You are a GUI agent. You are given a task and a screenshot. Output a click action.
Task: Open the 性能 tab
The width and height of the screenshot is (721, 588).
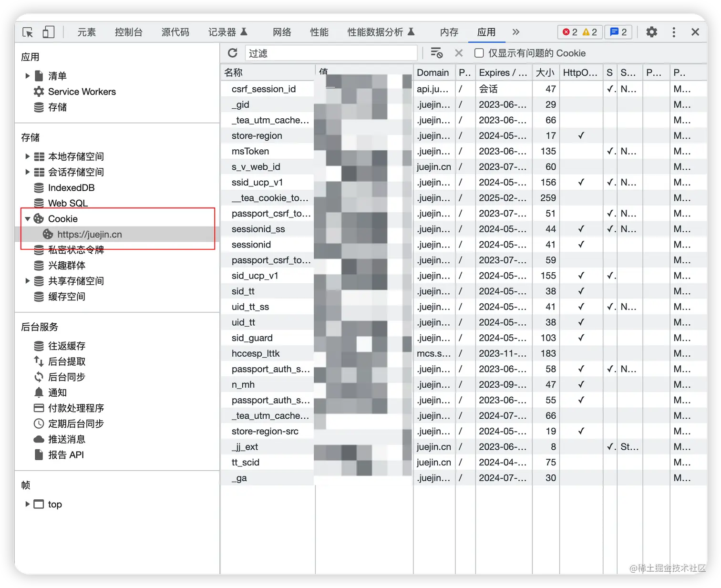click(319, 32)
